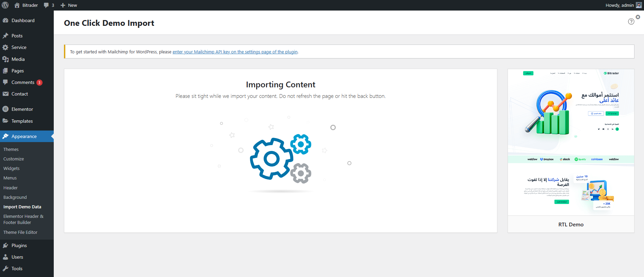Click the WordPress logo icon
Image resolution: width=644 pixels, height=277 pixels.
(x=5, y=5)
